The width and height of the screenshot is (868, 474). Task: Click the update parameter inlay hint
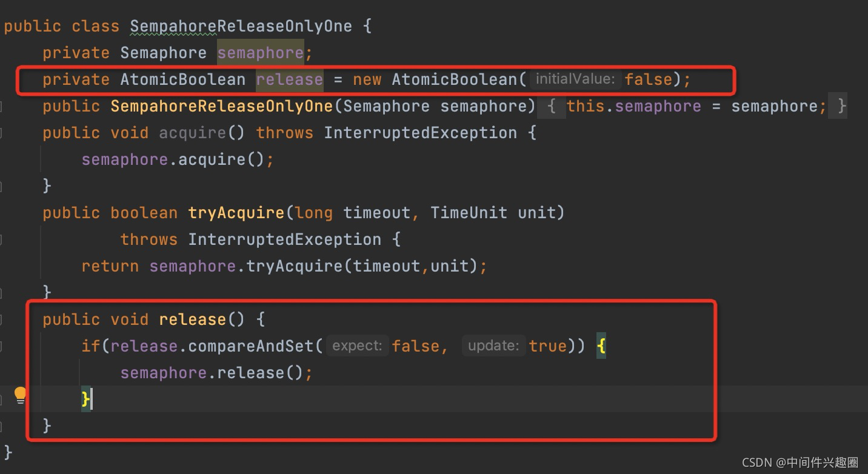[x=493, y=346]
